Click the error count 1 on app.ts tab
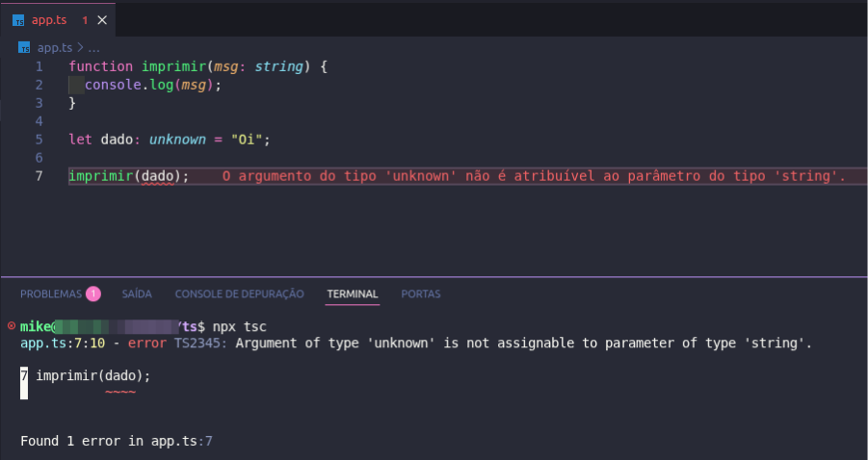868x460 pixels. click(85, 20)
